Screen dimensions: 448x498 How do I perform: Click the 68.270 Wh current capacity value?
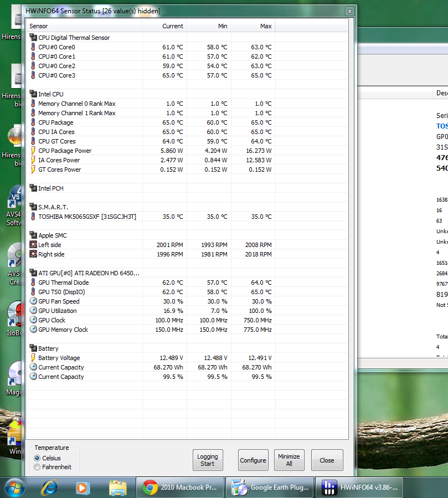[168, 367]
